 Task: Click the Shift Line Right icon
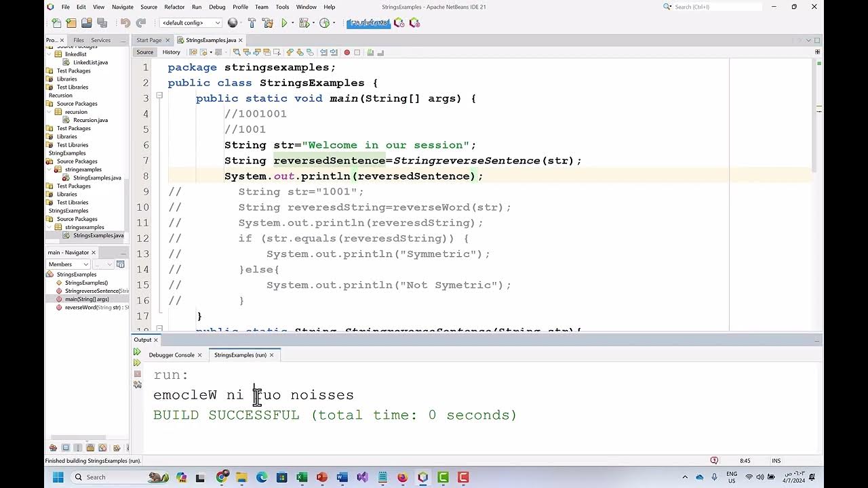click(334, 52)
